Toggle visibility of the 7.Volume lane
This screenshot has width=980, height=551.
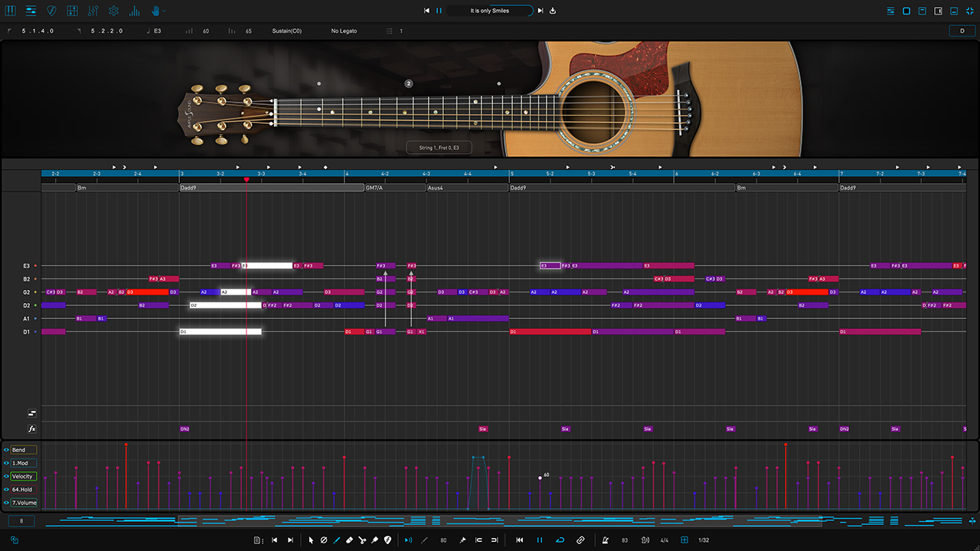click(x=6, y=503)
